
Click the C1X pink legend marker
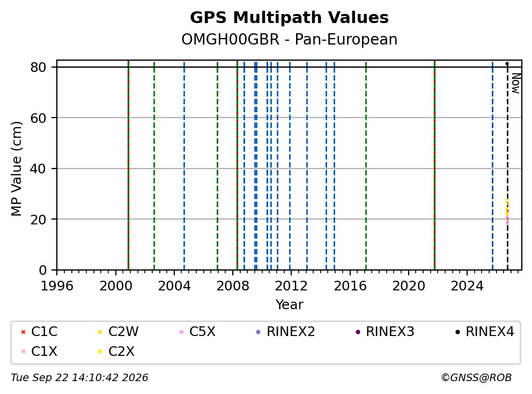[x=24, y=352]
